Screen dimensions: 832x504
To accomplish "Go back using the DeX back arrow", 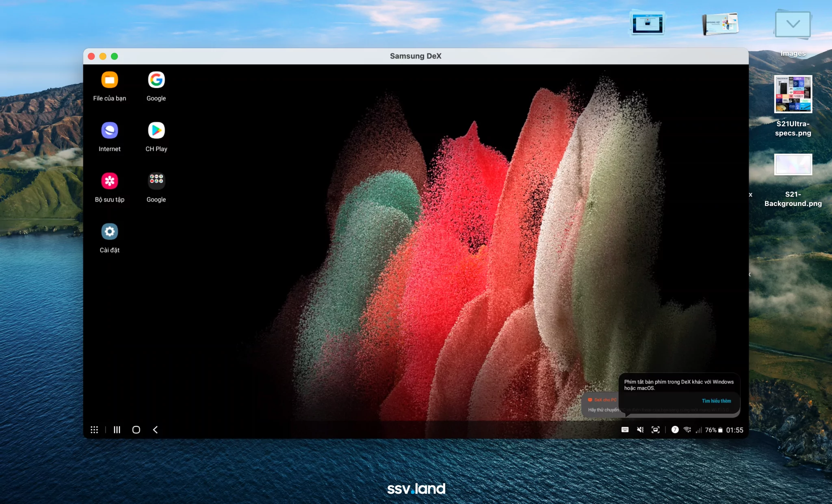I will [155, 430].
